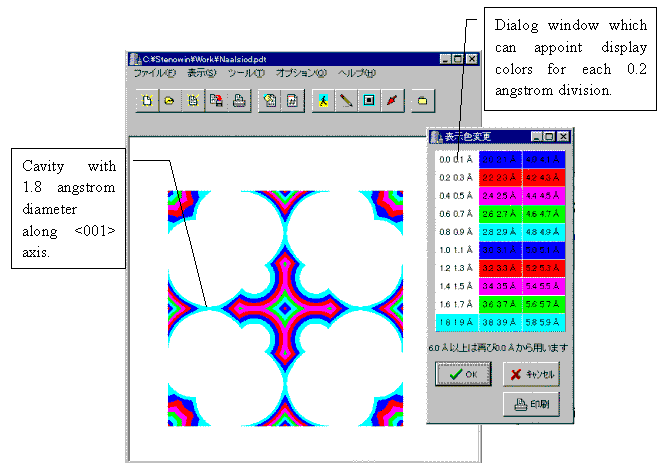Select the pencil tool icon
The height and width of the screenshot is (468, 671).
click(346, 101)
